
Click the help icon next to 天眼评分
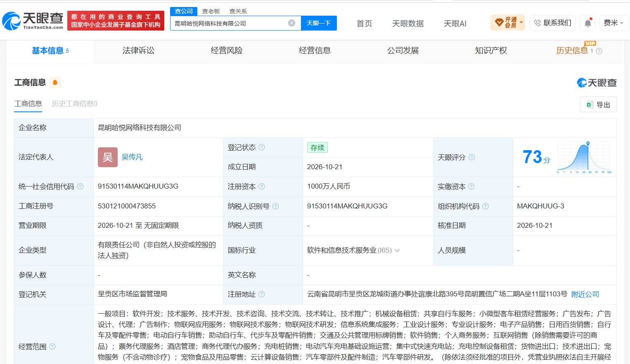pos(471,157)
